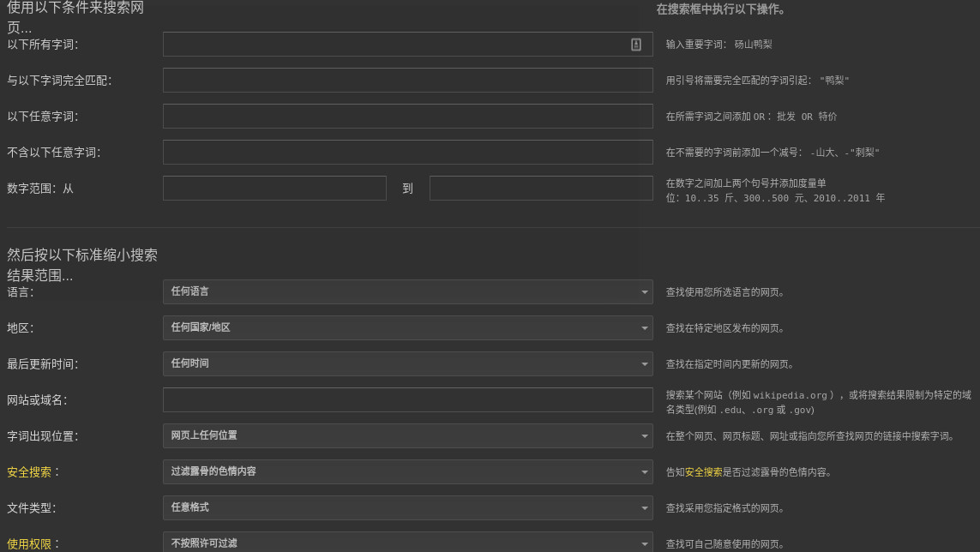Screen dimensions: 980x552
Task: Open the 地区 dropdown showing 任何国家/地区
Action: pos(407,327)
